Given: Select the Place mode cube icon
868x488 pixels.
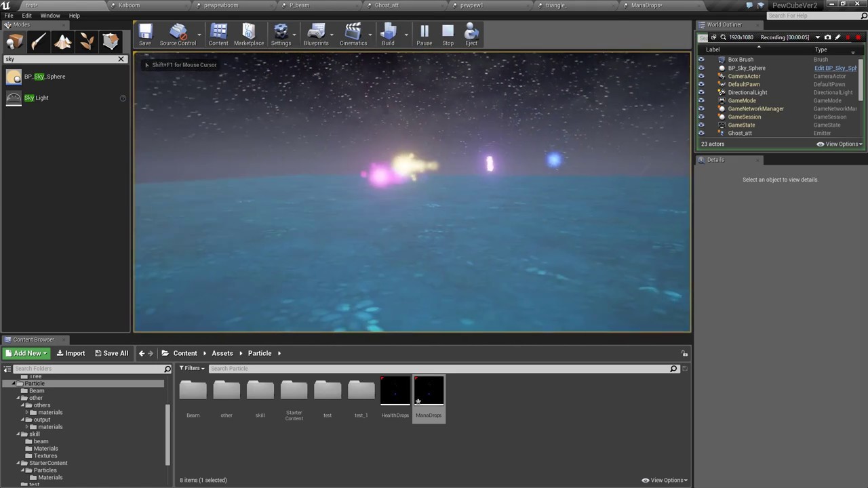Looking at the screenshot, I should [x=14, y=42].
